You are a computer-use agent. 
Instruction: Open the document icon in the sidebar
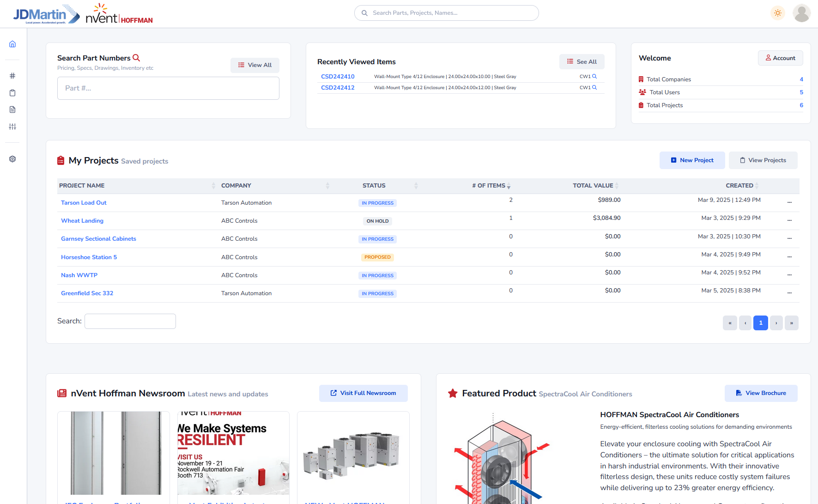click(12, 109)
